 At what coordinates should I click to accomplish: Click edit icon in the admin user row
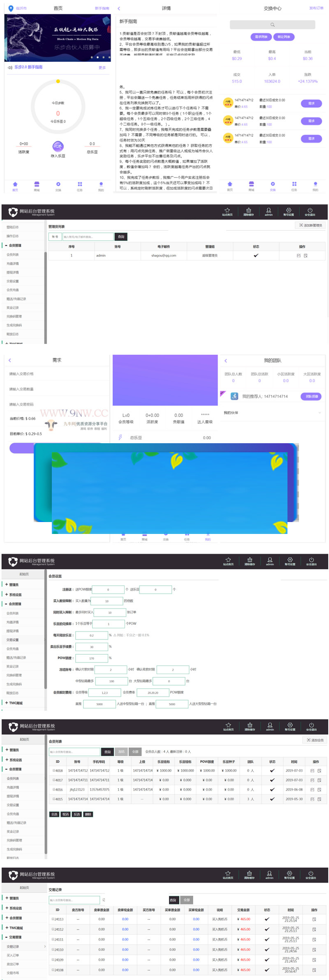(299, 255)
